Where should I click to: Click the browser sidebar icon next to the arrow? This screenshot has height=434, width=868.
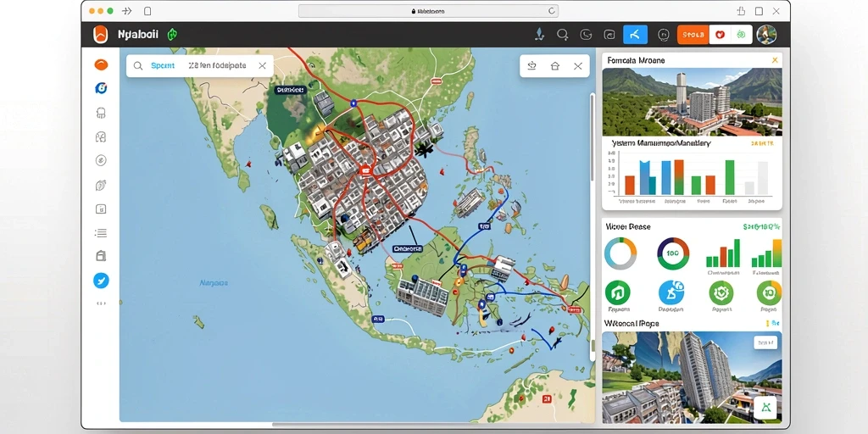tap(147, 11)
